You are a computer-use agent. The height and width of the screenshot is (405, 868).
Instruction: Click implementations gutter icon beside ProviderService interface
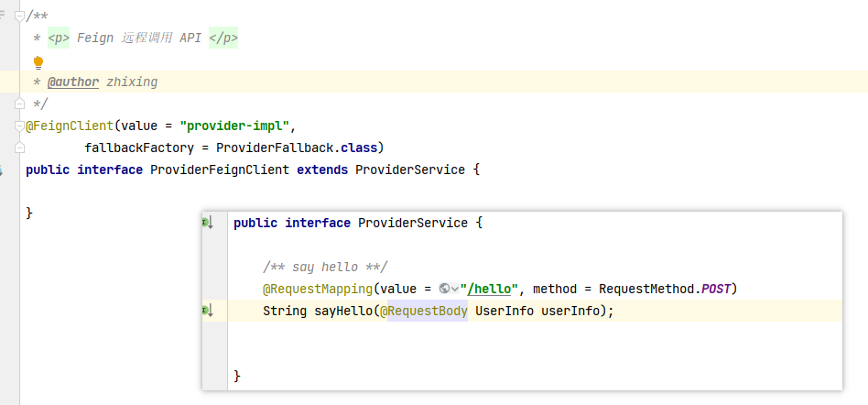(208, 223)
